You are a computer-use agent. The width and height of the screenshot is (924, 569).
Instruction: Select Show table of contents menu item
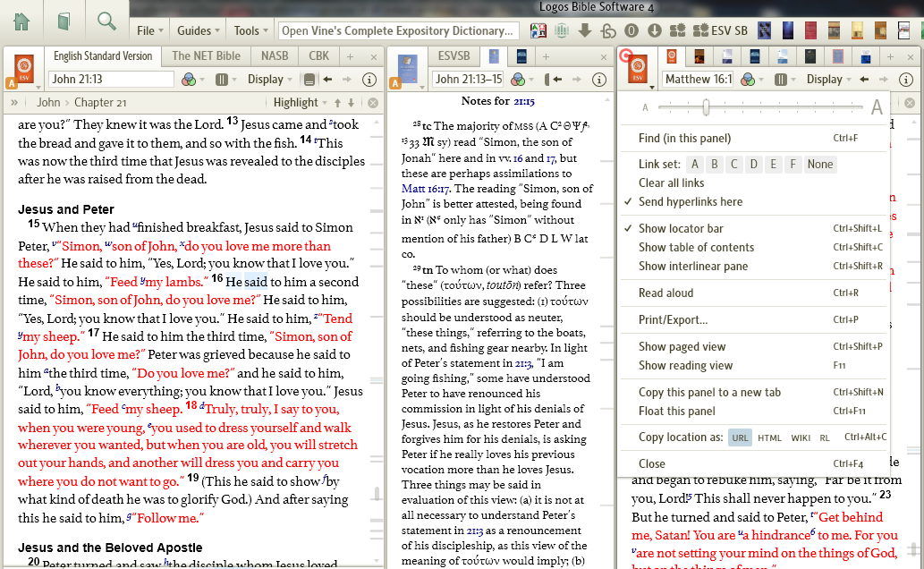click(x=696, y=247)
